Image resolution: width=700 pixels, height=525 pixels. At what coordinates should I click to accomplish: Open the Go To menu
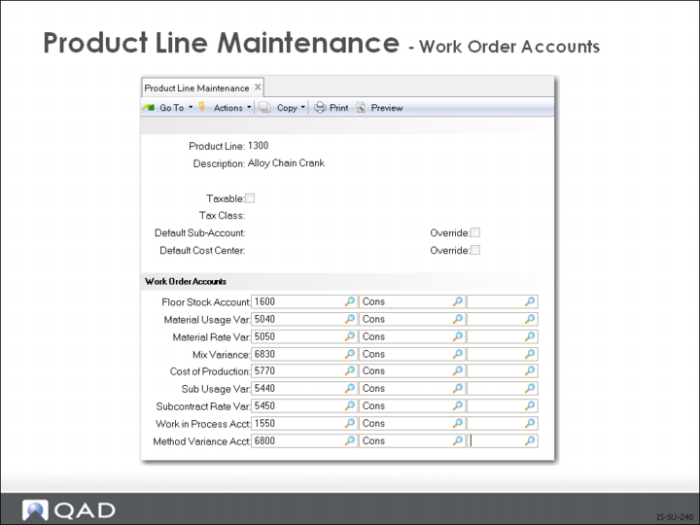pyautogui.click(x=172, y=108)
